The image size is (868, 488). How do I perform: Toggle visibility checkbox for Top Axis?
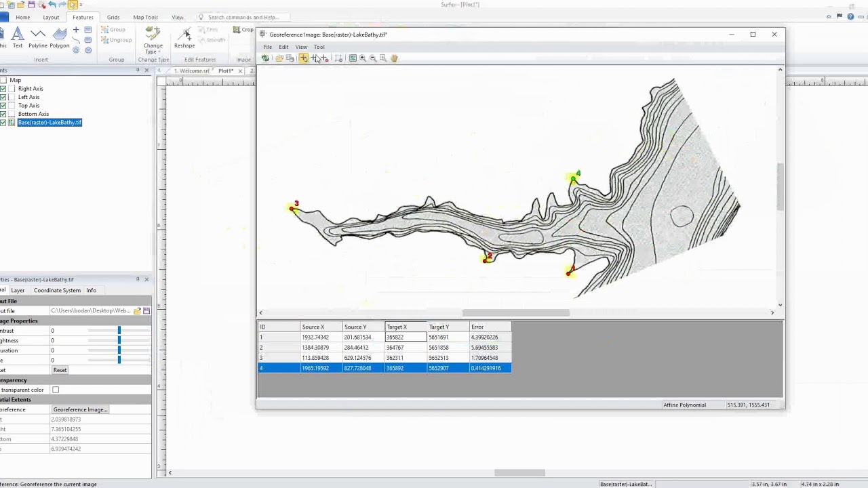(3, 106)
